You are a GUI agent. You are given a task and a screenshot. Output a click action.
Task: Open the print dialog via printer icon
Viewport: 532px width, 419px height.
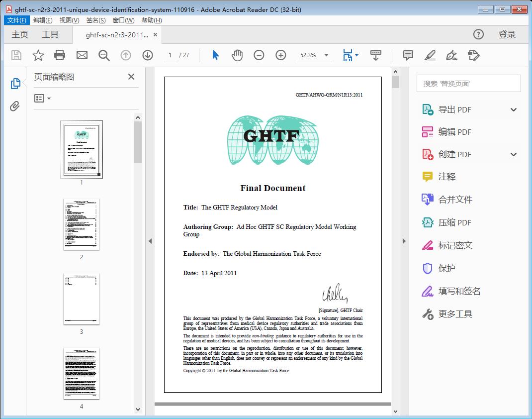click(60, 55)
